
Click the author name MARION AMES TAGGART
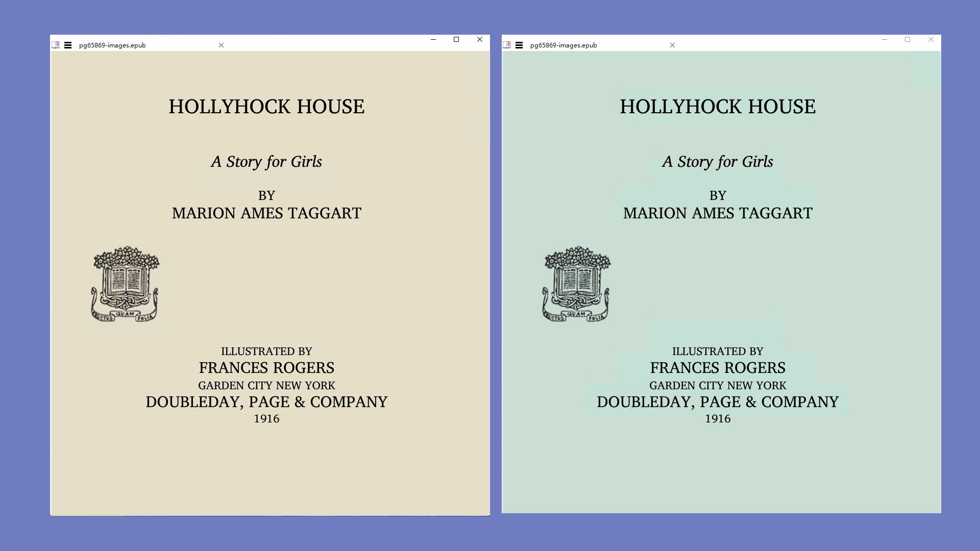point(266,213)
